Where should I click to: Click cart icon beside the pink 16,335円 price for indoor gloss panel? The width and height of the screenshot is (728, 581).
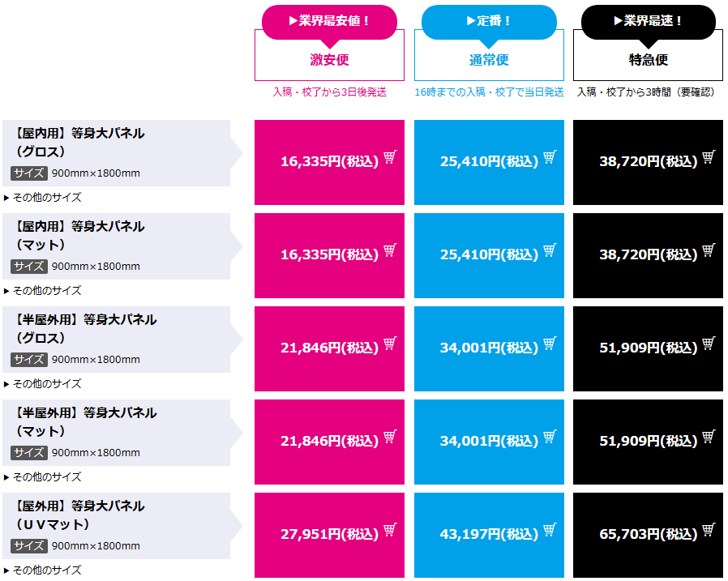390,157
